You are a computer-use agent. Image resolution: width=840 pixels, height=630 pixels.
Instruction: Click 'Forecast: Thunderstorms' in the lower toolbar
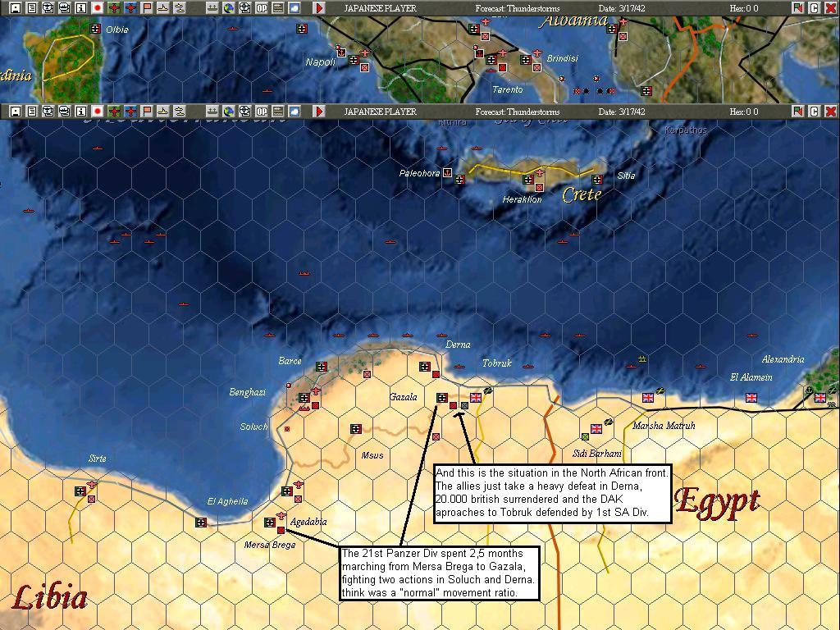pos(518,112)
